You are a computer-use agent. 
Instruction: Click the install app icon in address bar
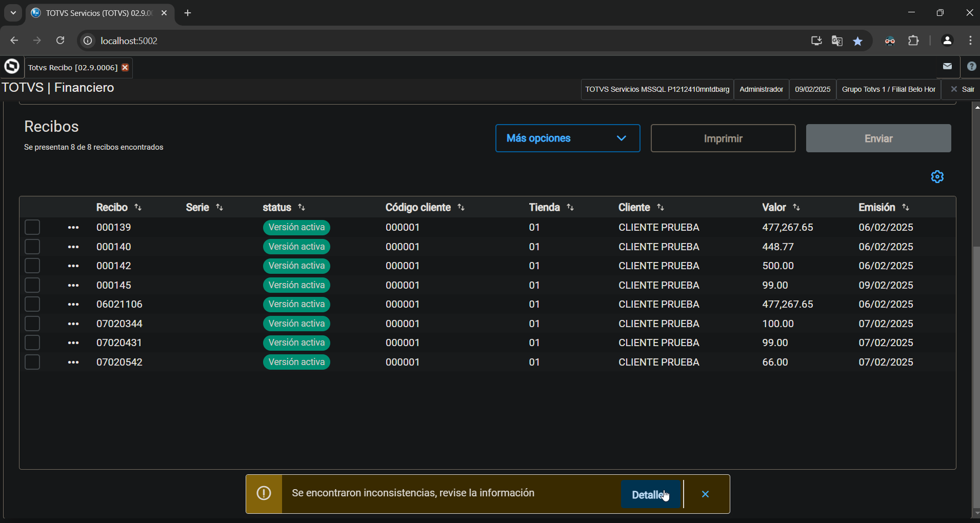[x=816, y=41]
